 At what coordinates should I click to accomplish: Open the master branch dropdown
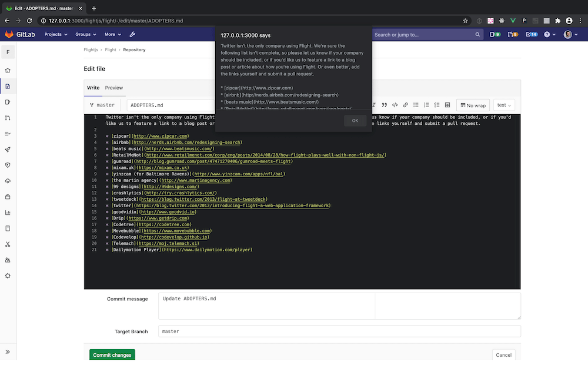pyautogui.click(x=102, y=105)
